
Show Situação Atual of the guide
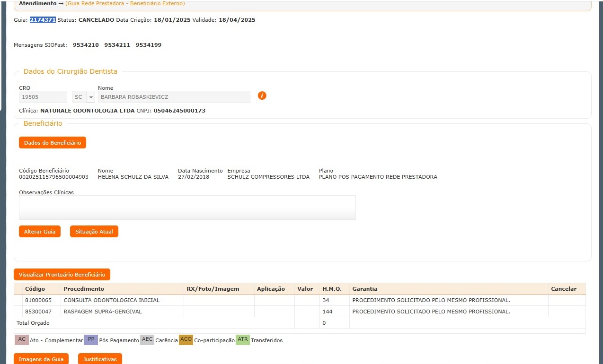94,232
